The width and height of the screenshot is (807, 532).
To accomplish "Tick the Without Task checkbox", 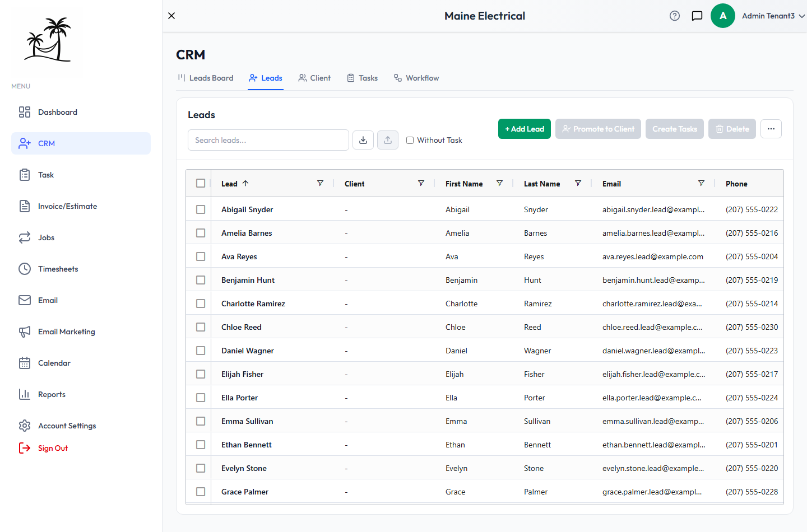I will coord(410,141).
